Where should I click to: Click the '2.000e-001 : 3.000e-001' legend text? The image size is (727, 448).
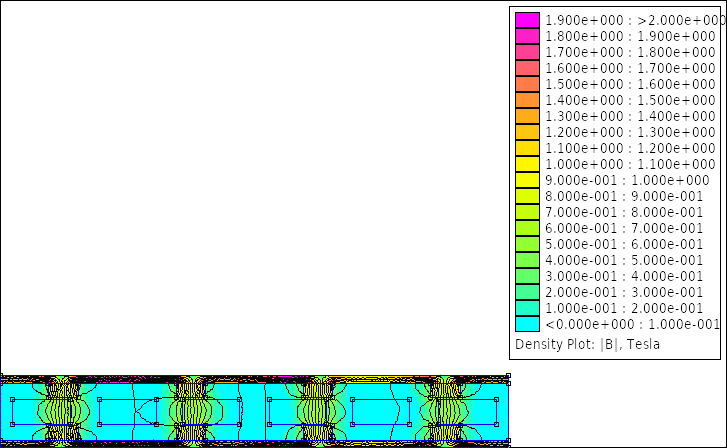624,292
